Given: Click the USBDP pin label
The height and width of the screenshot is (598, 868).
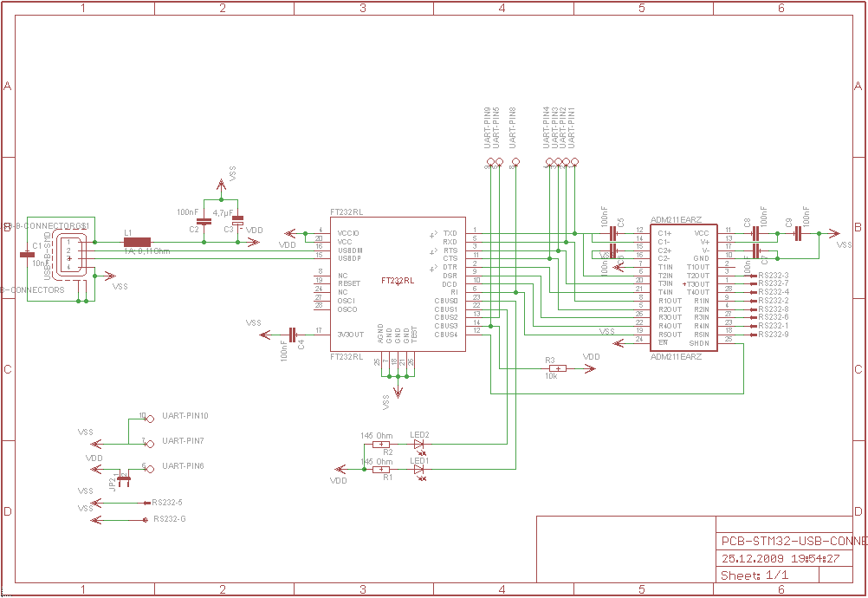Looking at the screenshot, I should pos(351,258).
